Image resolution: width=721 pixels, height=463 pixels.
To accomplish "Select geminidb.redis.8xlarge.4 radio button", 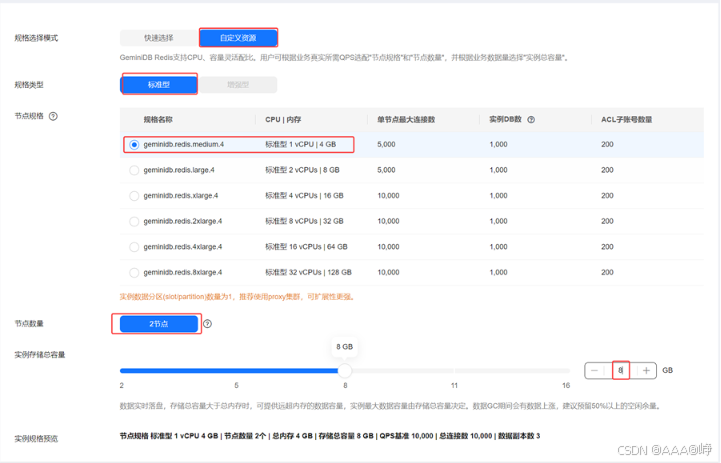I will point(134,273).
